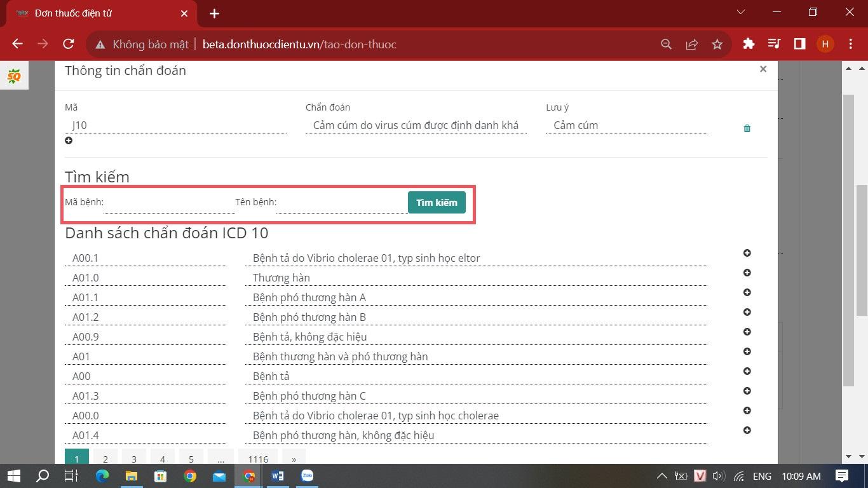
Task: Add A01 diagnosis using plus icon
Action: (747, 351)
